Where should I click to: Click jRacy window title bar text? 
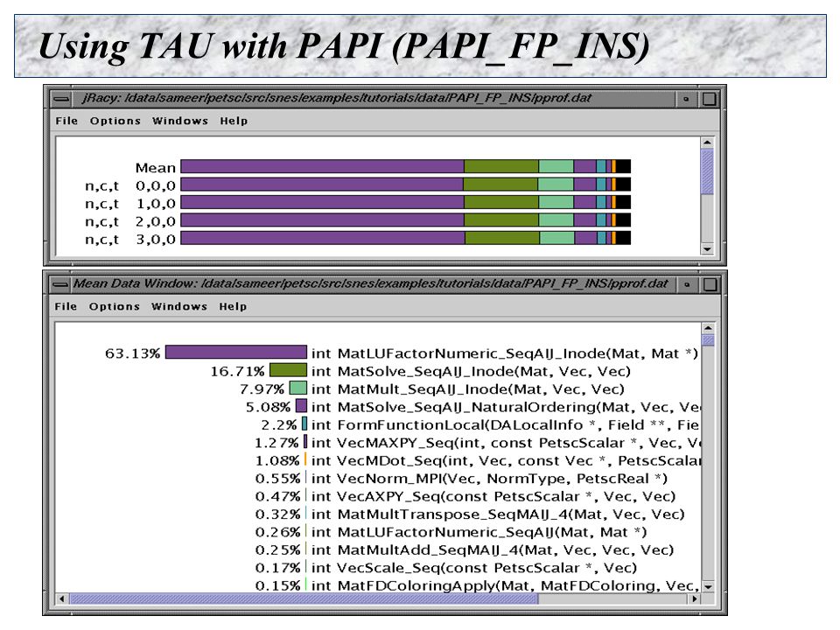[x=337, y=98]
